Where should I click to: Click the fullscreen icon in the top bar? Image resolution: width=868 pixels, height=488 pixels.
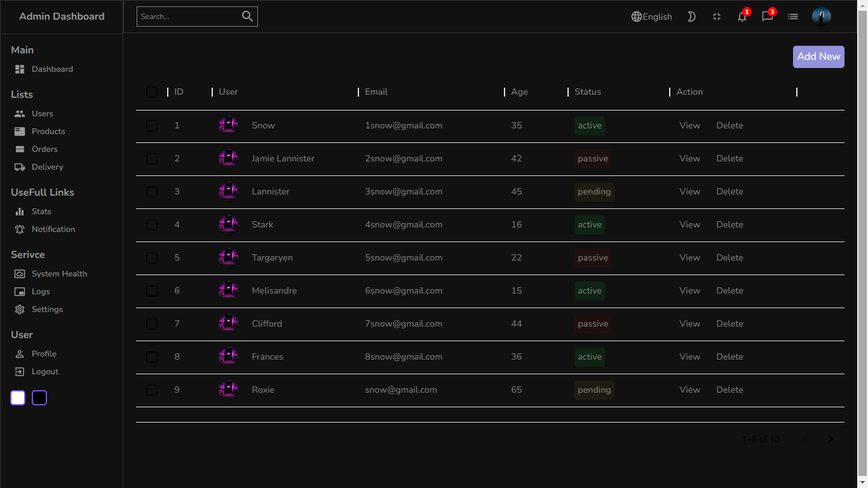point(717,17)
